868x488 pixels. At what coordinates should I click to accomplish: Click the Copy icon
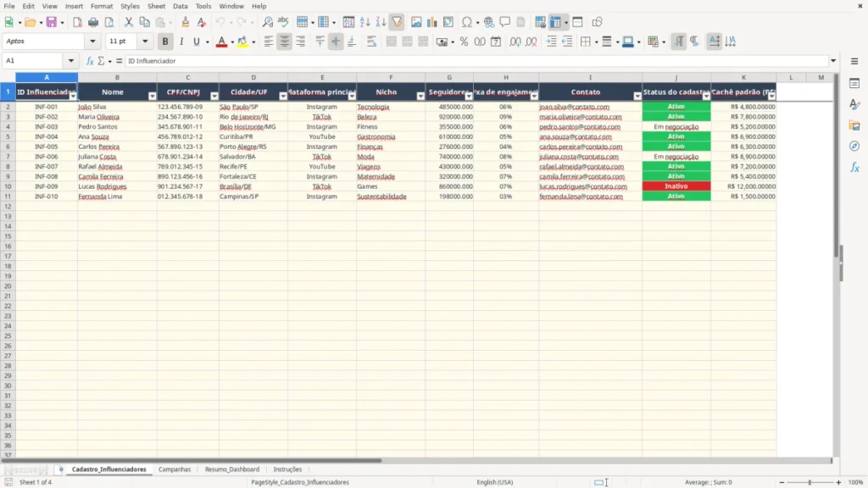[x=144, y=22]
